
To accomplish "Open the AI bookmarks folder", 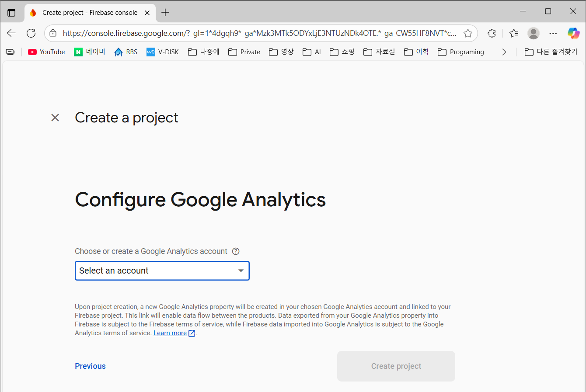I will (312, 52).
